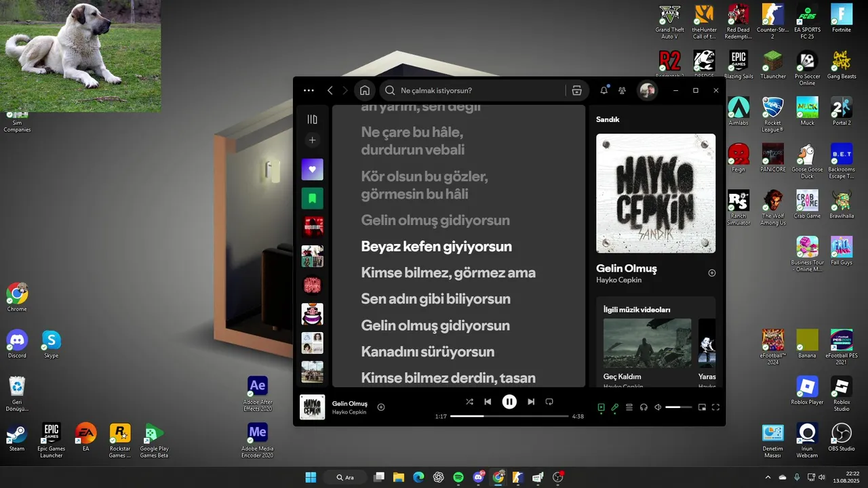
Task: Click now-playing album art in bottom bar
Action: coord(312,407)
